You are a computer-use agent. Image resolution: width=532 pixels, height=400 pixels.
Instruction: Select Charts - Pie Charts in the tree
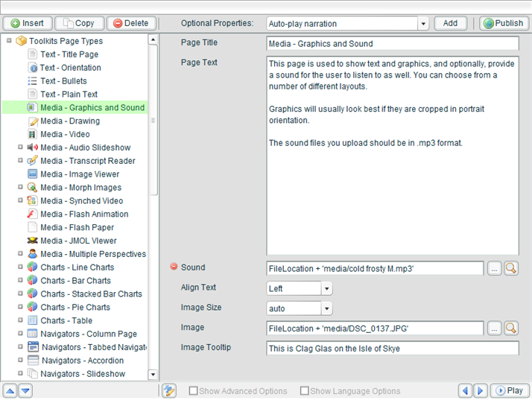click(77, 307)
